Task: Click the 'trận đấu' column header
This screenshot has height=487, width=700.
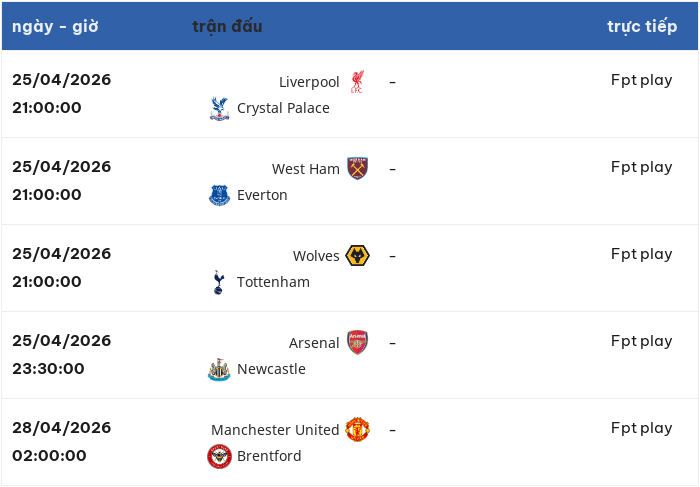Action: (x=227, y=26)
